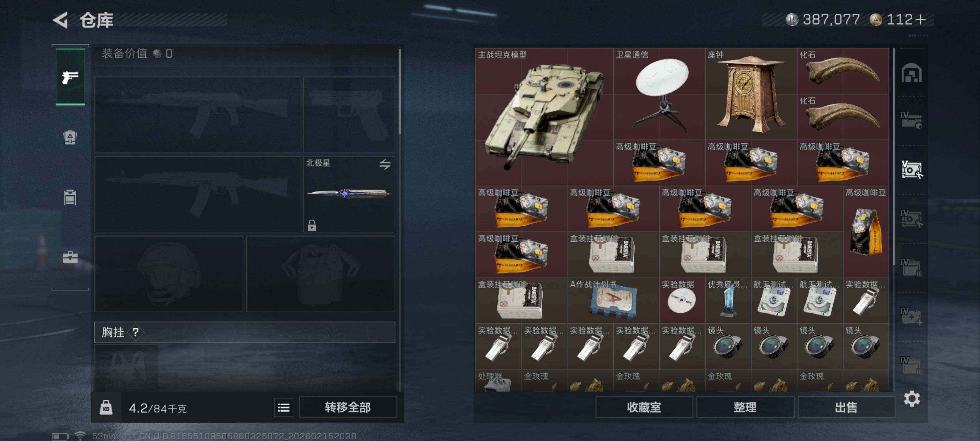Go back using the arrow beside 仓库
Image resolution: width=980 pixels, height=441 pixels.
[x=61, y=20]
